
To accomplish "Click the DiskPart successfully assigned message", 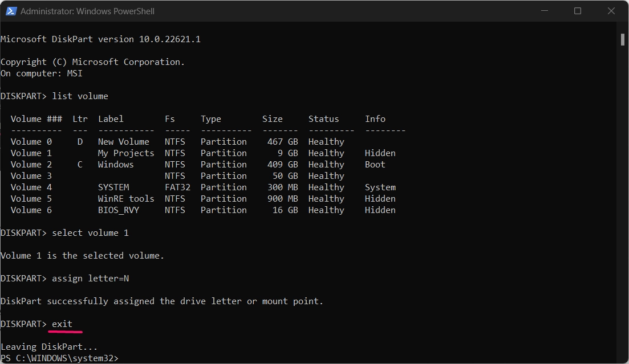I will [162, 301].
